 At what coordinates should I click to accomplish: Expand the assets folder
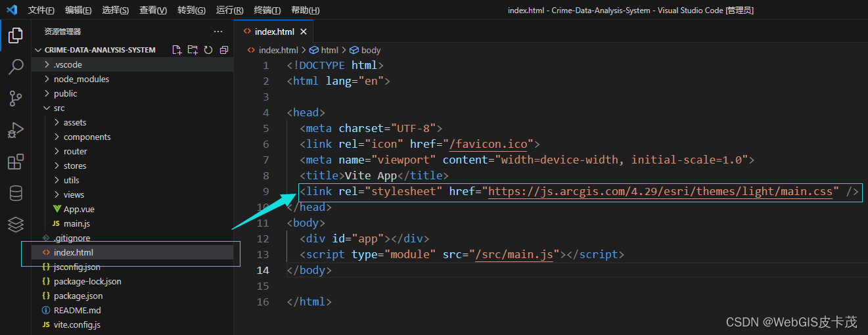(x=132, y=122)
